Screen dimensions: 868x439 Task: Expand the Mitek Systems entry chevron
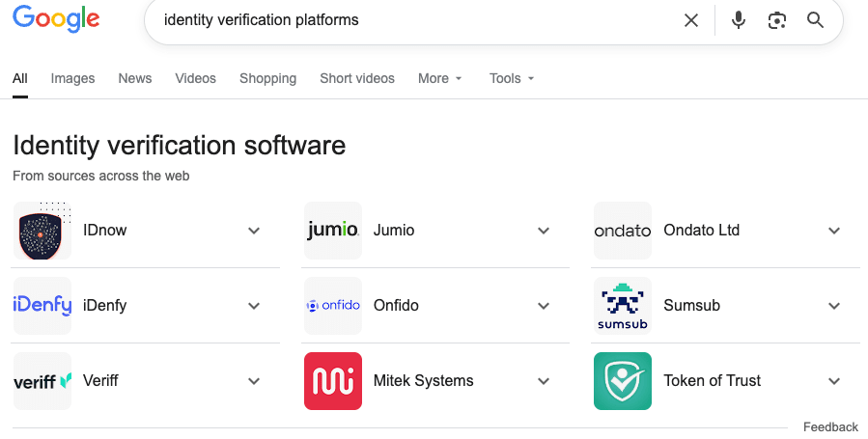coord(545,381)
